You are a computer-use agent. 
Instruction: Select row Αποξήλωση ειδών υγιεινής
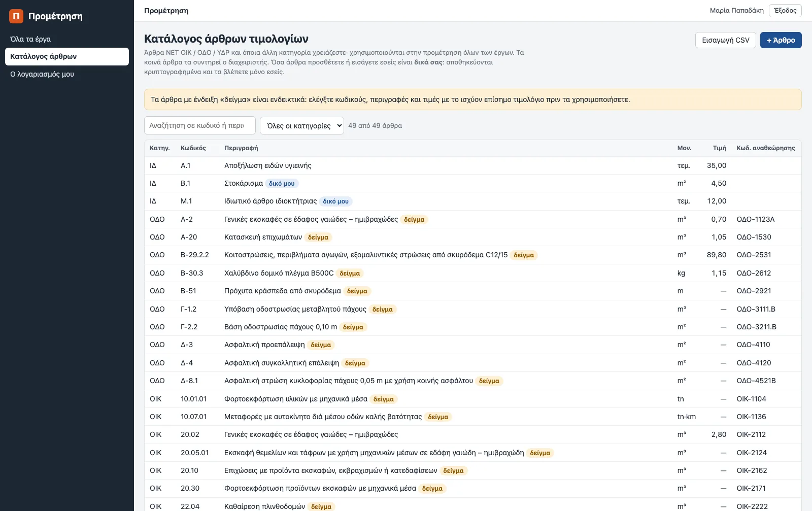[x=473, y=165]
